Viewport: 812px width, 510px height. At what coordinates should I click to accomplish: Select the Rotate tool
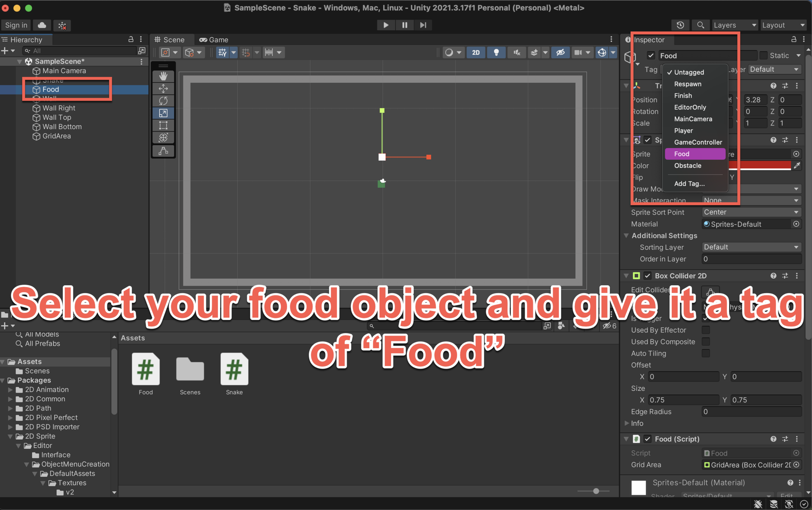point(163,101)
